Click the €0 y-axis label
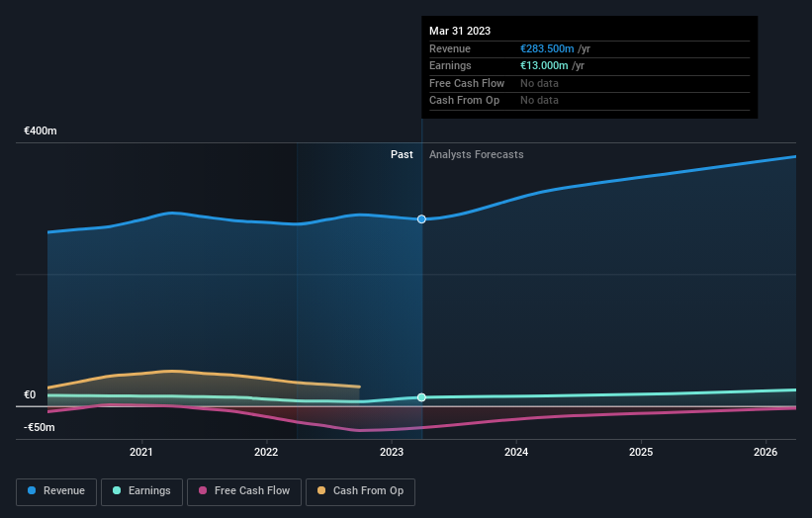 [x=30, y=394]
